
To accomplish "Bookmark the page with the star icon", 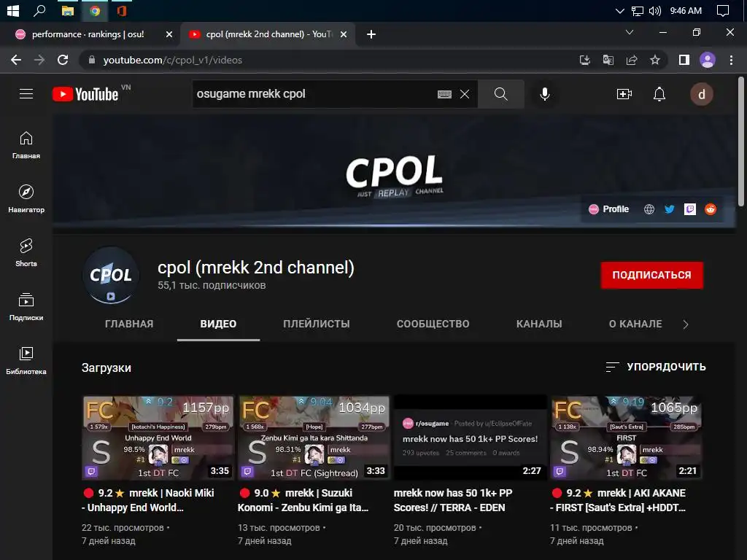I will click(x=655, y=60).
